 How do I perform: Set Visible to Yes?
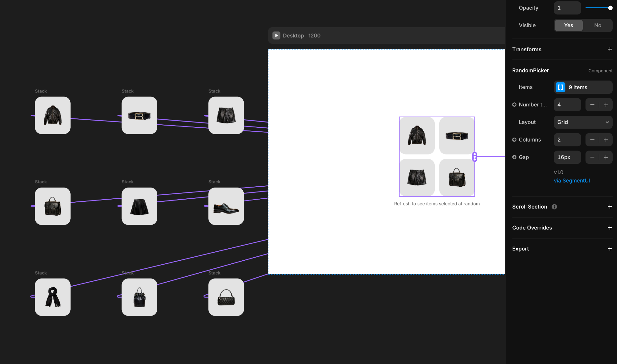(568, 25)
